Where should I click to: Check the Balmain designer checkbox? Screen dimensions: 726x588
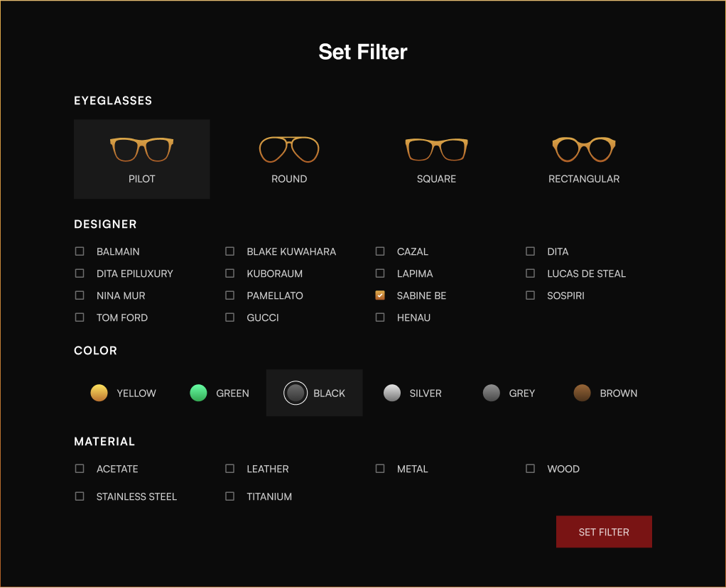tap(80, 251)
